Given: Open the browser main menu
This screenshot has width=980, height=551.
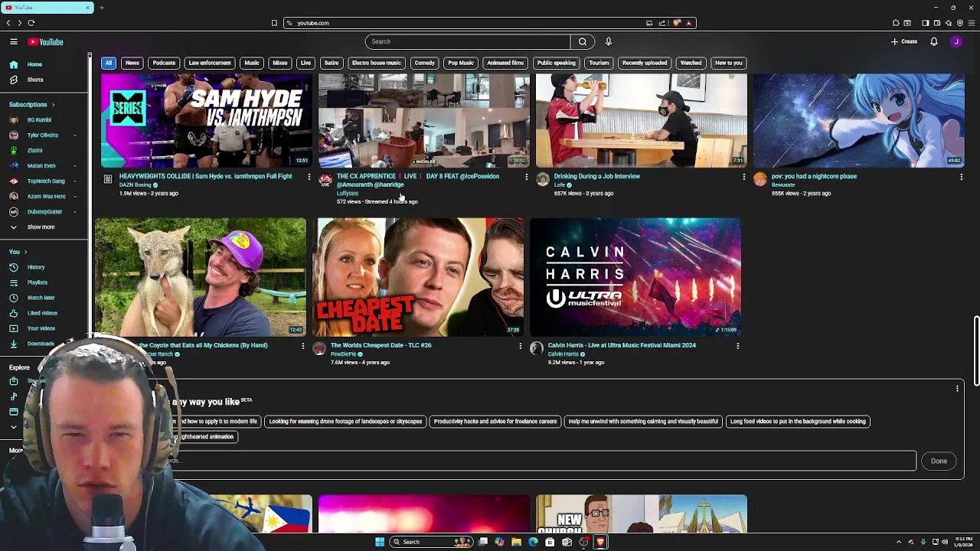Looking at the screenshot, I should tap(972, 23).
